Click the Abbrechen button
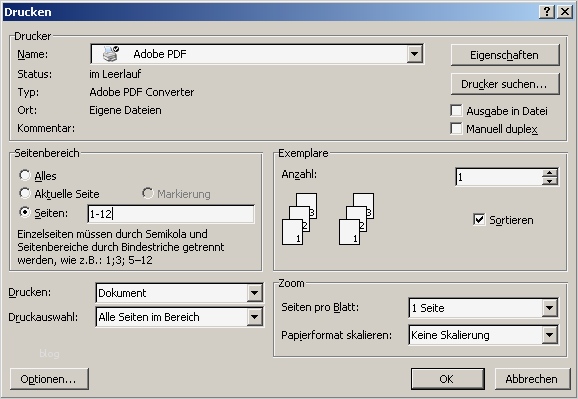578x399 pixels. 532,379
